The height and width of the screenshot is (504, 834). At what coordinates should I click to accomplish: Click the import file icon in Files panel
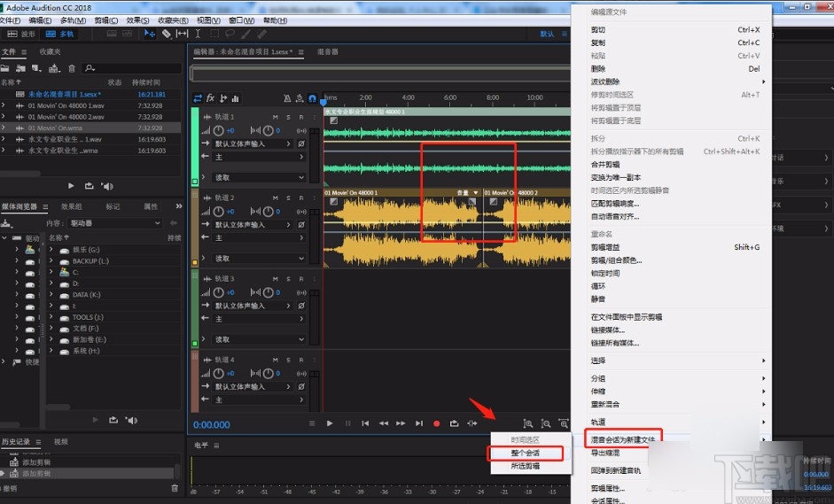click(x=20, y=68)
